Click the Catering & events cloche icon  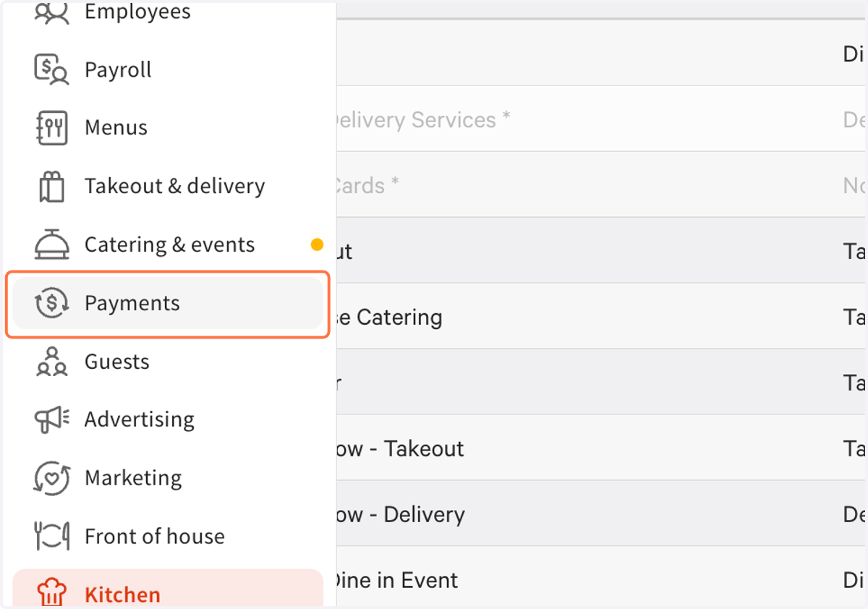point(51,244)
